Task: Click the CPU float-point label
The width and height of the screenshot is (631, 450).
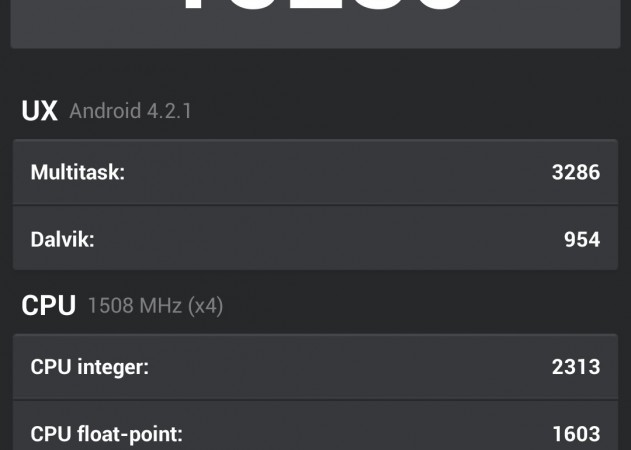Action: click(107, 433)
